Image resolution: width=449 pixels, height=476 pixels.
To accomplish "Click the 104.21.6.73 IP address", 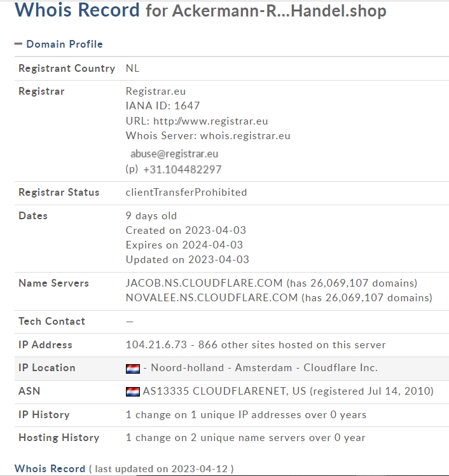I will click(x=156, y=345).
